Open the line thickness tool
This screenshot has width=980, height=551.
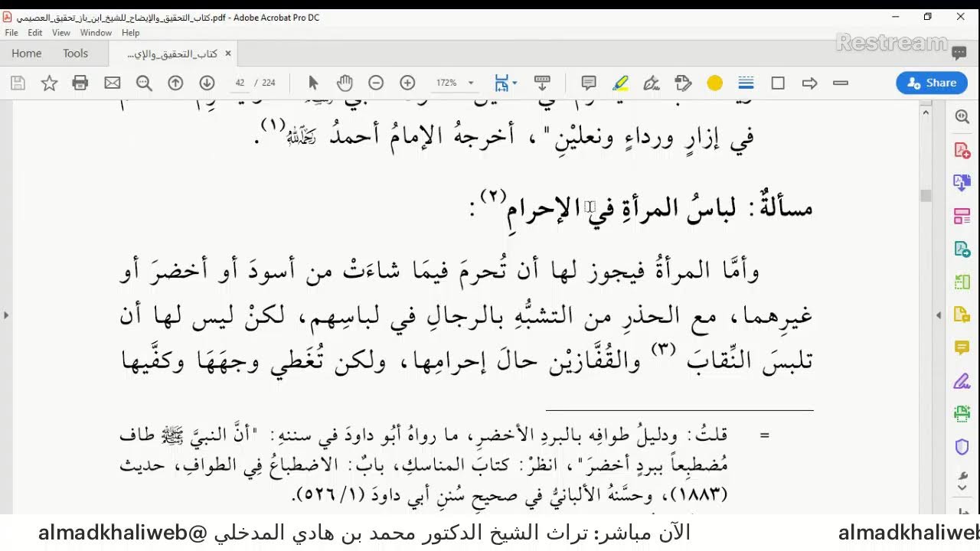point(746,83)
